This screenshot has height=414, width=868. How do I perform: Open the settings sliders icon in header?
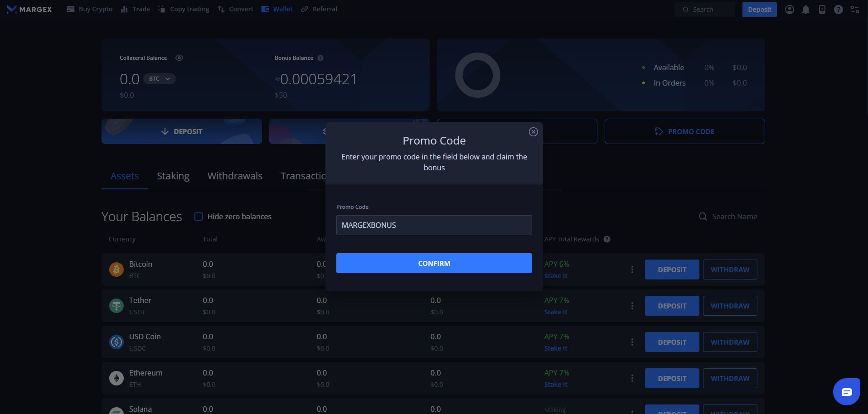coord(854,10)
